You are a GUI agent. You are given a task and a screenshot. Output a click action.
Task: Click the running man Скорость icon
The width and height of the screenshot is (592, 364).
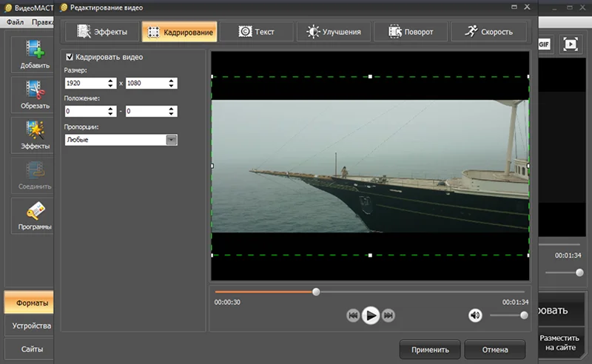tap(471, 31)
